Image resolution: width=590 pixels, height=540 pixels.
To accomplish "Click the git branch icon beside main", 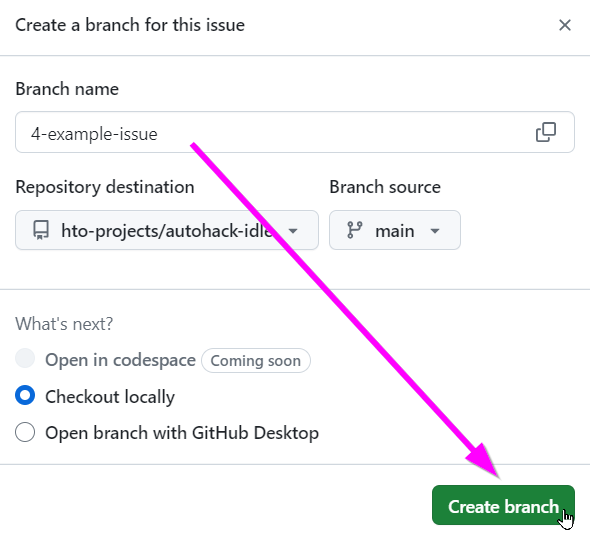I will click(354, 230).
